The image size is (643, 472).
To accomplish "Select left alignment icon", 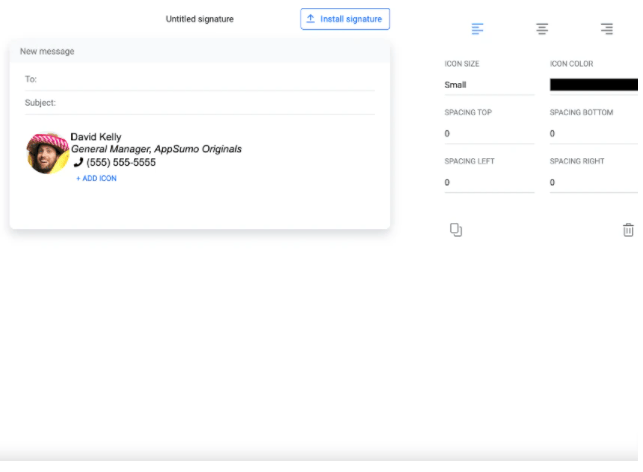I will point(478,29).
